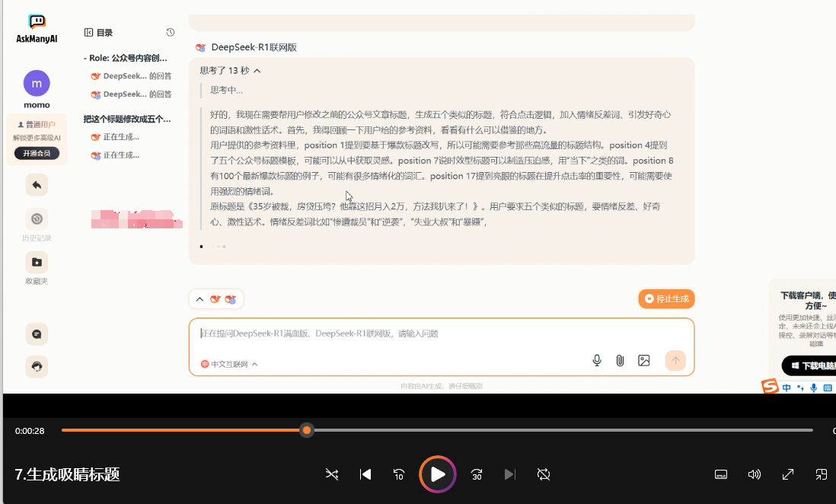Toggle the 中 Chinese input mode

[787, 388]
